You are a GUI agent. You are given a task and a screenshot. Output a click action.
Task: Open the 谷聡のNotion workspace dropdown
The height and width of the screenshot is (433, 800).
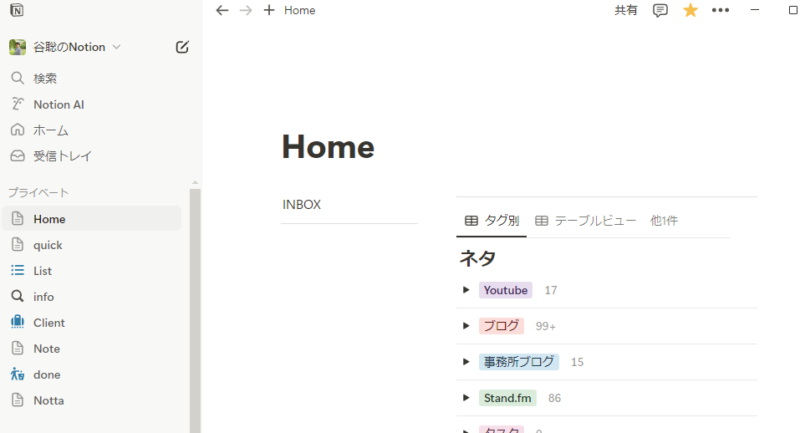[66, 47]
